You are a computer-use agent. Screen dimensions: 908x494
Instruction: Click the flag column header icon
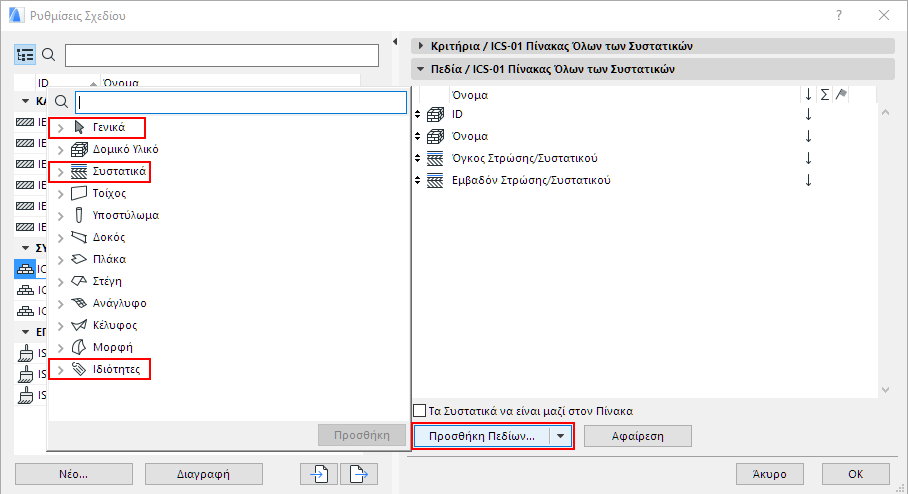pyautogui.click(x=841, y=94)
